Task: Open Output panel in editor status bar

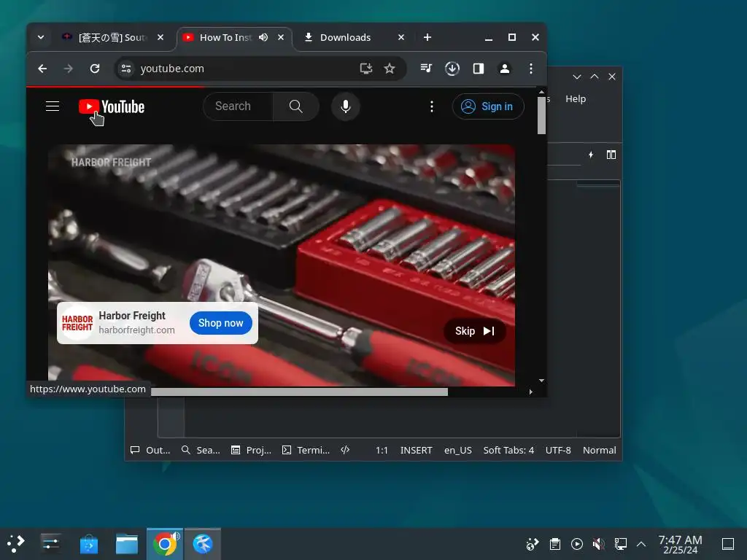Action: coord(150,450)
